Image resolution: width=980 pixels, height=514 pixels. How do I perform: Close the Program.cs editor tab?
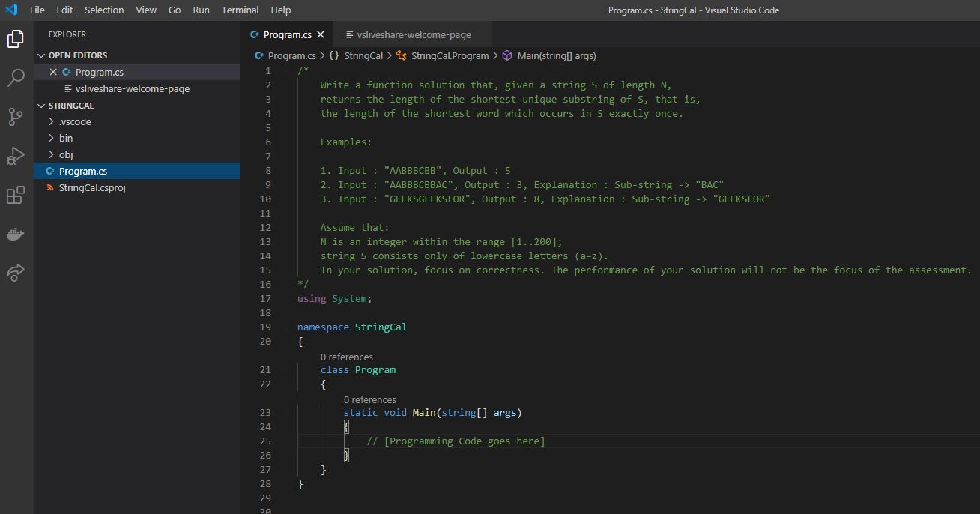pos(321,34)
